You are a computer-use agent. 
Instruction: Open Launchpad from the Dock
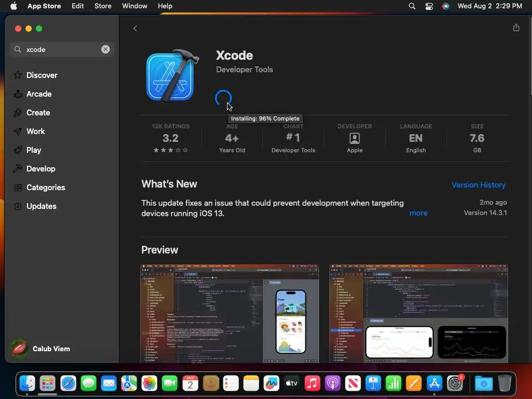click(x=47, y=384)
